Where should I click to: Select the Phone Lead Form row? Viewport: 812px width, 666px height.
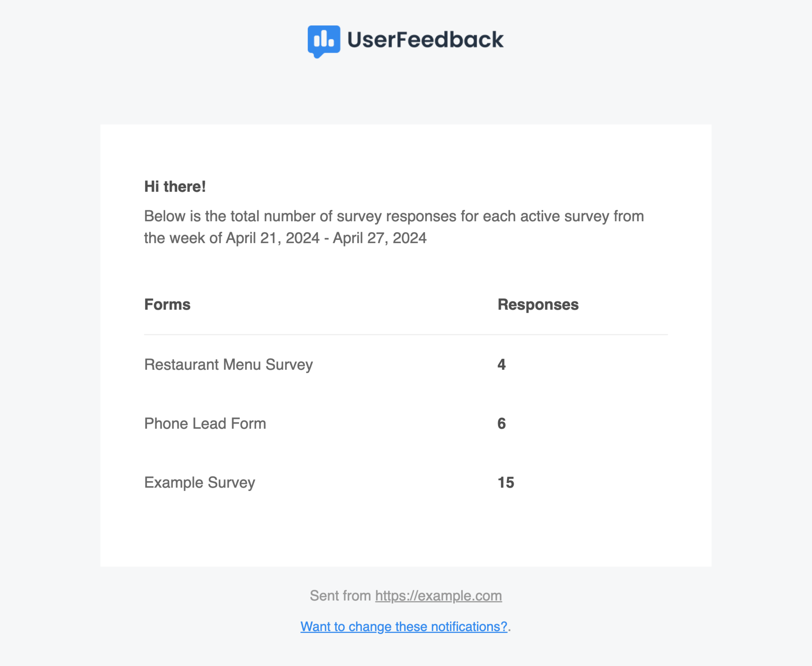coord(406,424)
